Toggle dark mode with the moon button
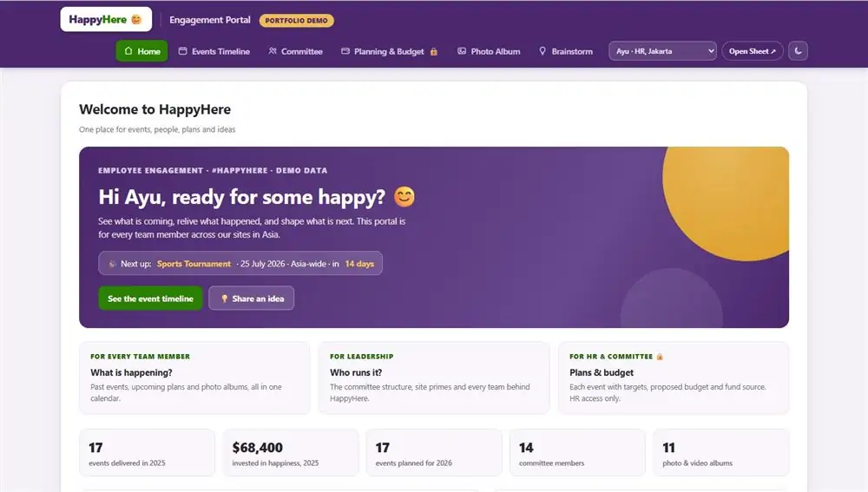 click(798, 51)
